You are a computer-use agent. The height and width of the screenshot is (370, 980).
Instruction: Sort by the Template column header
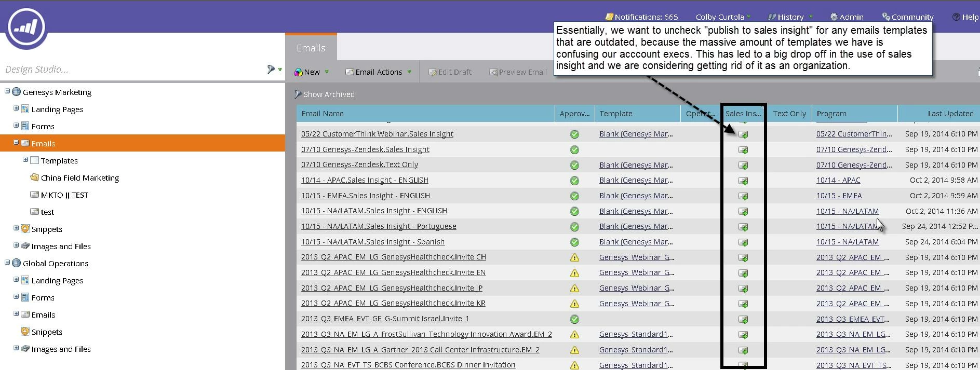(x=637, y=114)
